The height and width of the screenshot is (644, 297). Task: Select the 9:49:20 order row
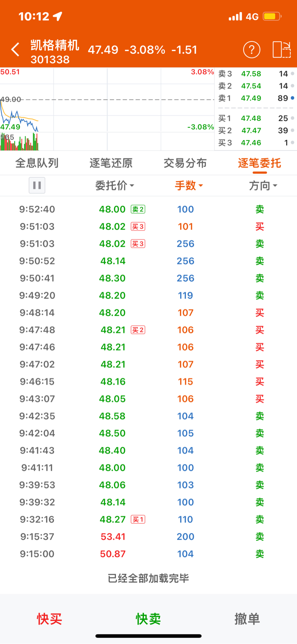click(x=148, y=295)
